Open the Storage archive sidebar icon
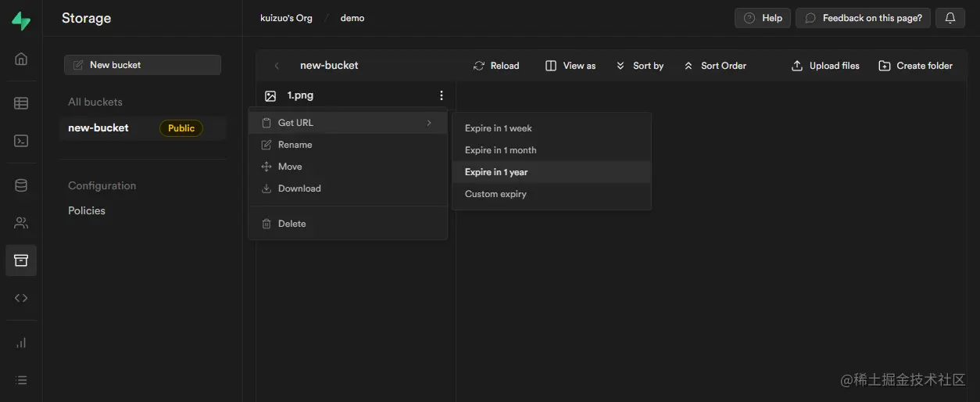Viewport: 980px width, 402px height. 21,260
